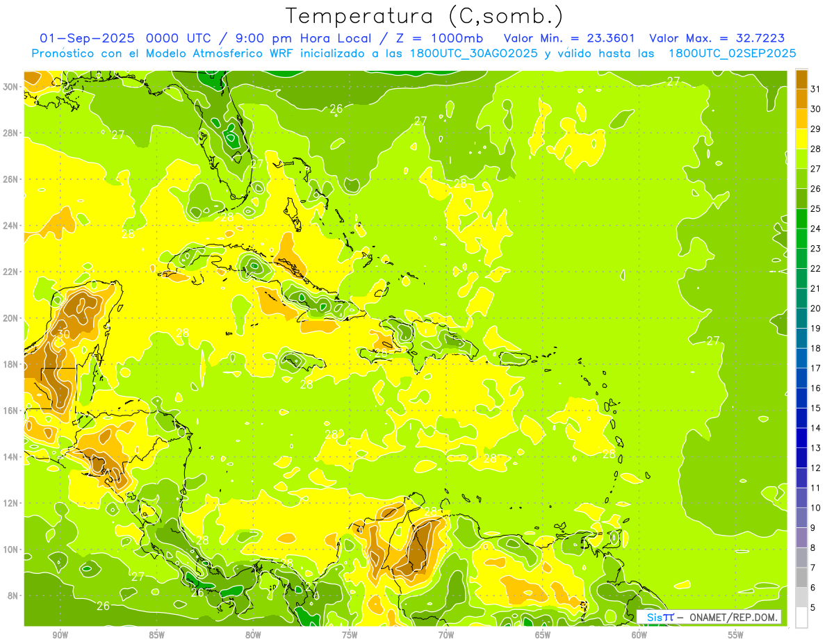834x644 pixels.
Task: Click the "7" color scale label
Action: [x=814, y=568]
